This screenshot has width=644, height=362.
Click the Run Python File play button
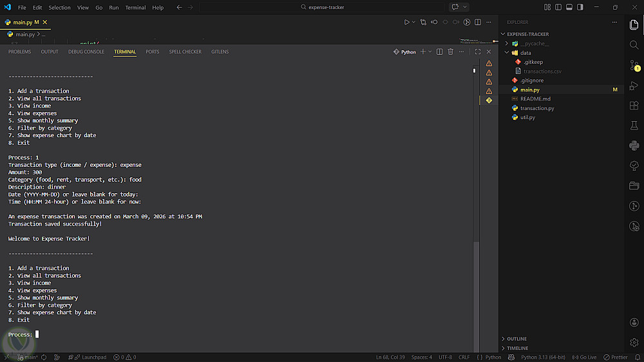[406, 22]
